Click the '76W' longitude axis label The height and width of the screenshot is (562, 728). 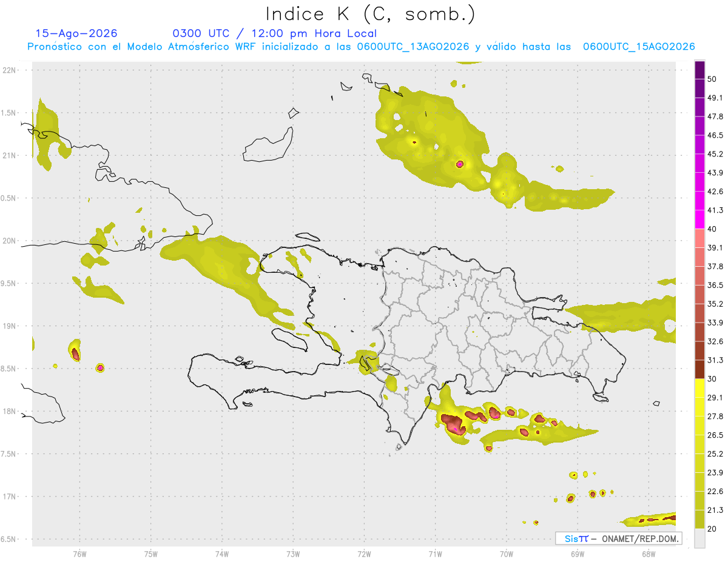[79, 554]
